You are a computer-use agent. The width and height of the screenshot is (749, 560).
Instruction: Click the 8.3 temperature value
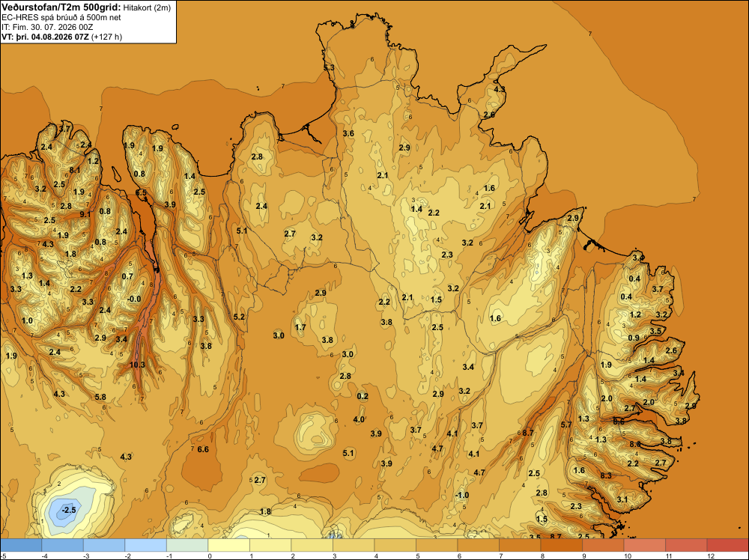coord(606,475)
